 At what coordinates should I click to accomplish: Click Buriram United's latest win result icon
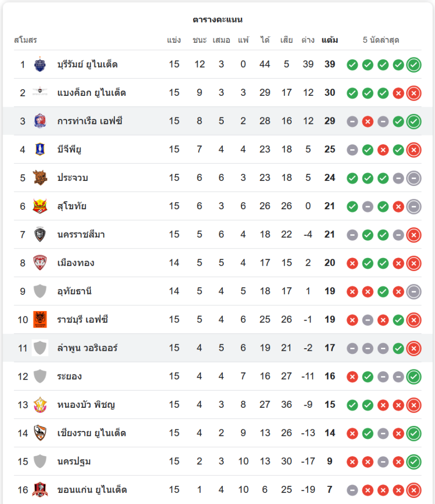[x=414, y=65]
